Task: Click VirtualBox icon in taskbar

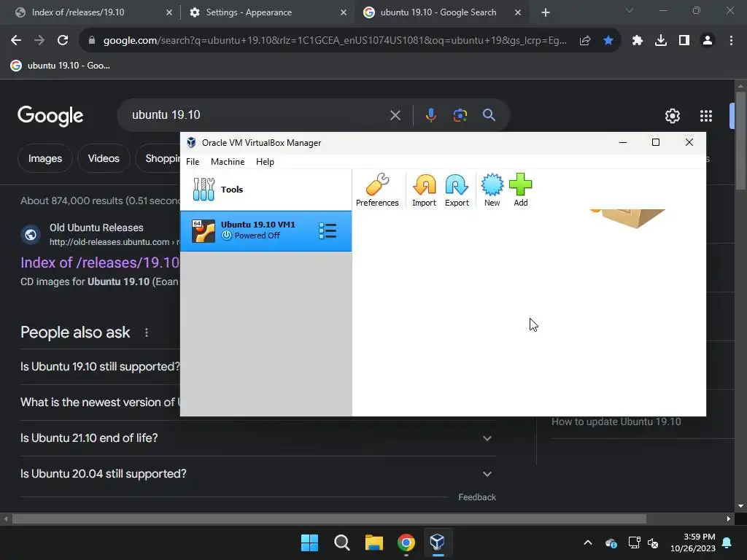Action: [438, 542]
